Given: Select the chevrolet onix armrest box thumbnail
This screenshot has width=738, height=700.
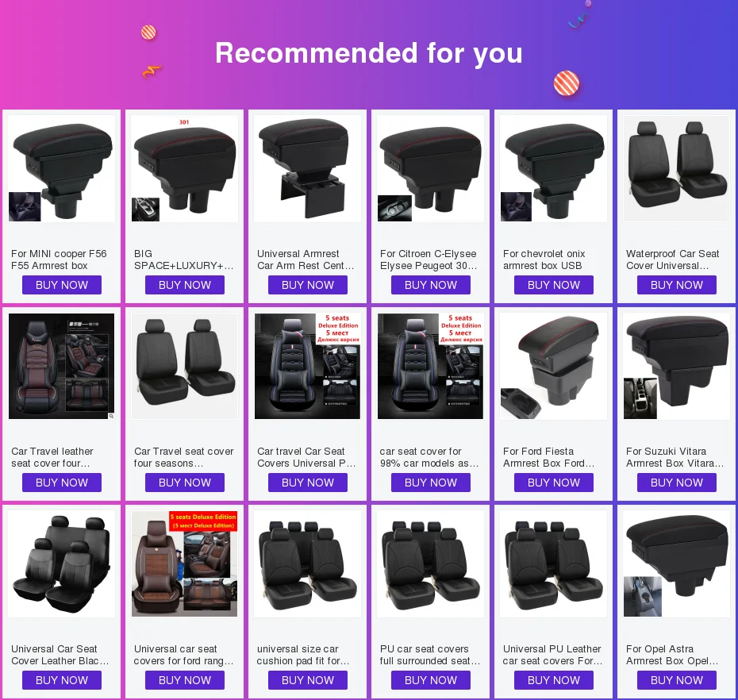Looking at the screenshot, I should pyautogui.click(x=554, y=168).
